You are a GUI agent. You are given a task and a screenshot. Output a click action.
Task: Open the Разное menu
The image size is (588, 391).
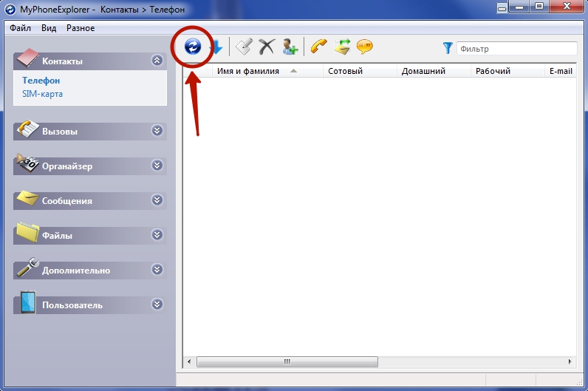(81, 28)
